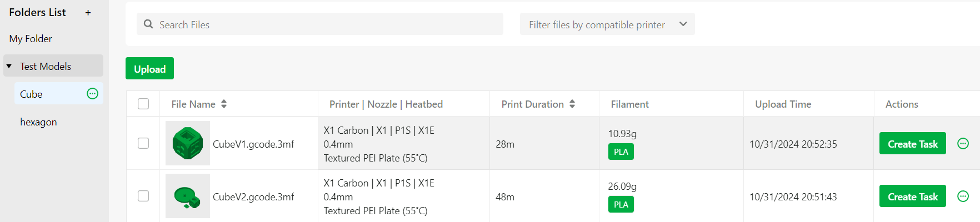Open more actions for CubeV2.gcode.3mf
The height and width of the screenshot is (222, 980).
click(x=963, y=196)
